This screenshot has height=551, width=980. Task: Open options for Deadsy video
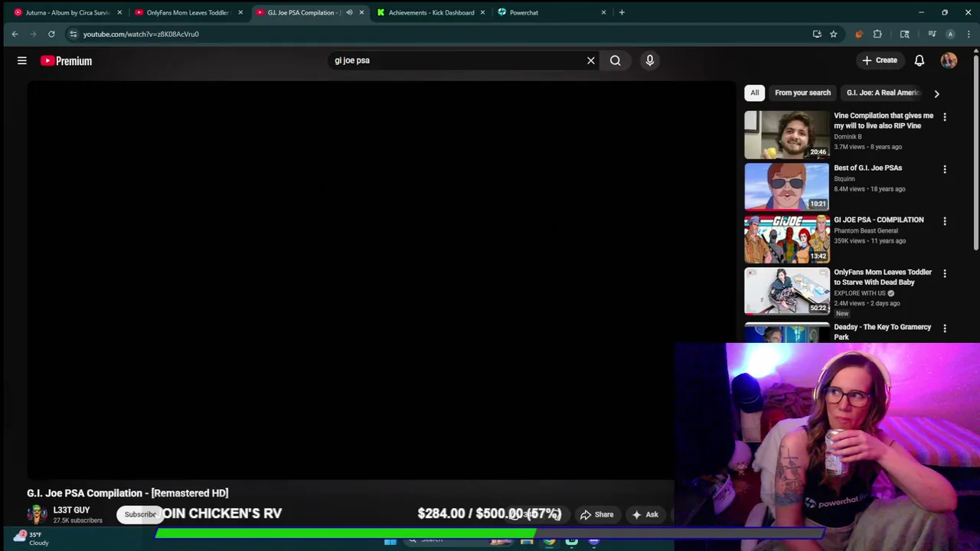(x=945, y=328)
